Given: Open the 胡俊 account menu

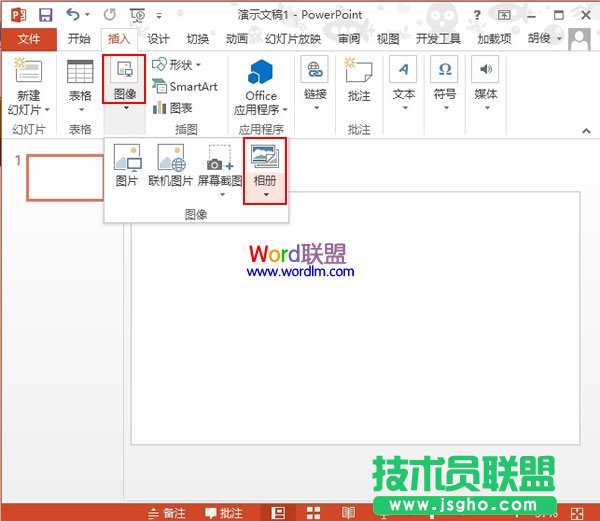Looking at the screenshot, I should (x=545, y=38).
